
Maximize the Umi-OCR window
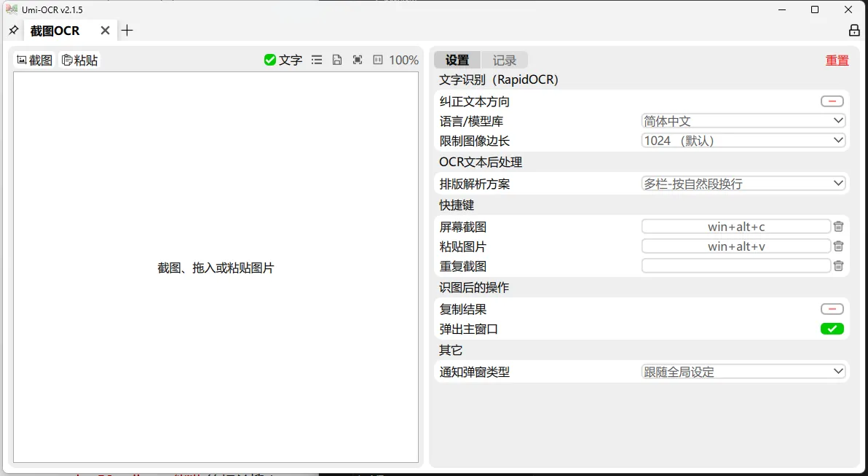[x=815, y=10]
